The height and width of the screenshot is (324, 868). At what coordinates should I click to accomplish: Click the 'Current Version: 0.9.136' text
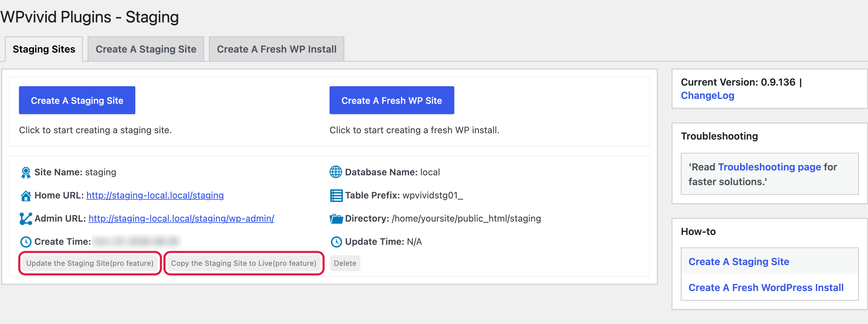[738, 82]
